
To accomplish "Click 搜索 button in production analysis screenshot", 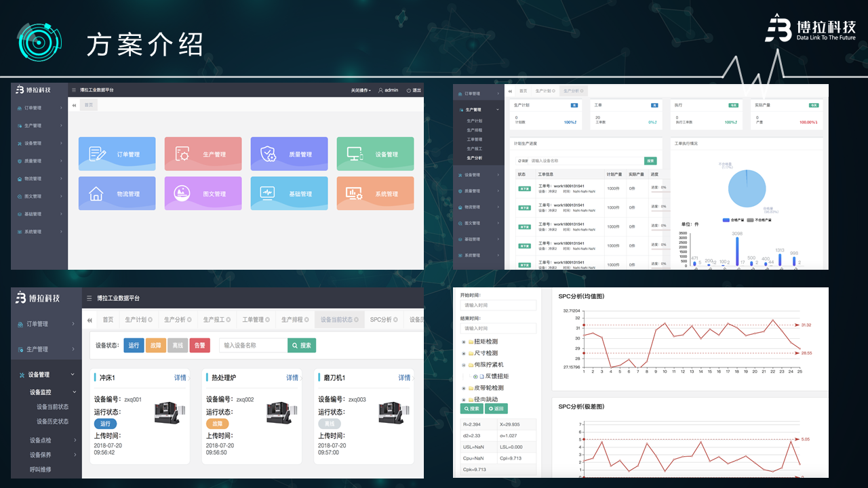I will (x=651, y=161).
